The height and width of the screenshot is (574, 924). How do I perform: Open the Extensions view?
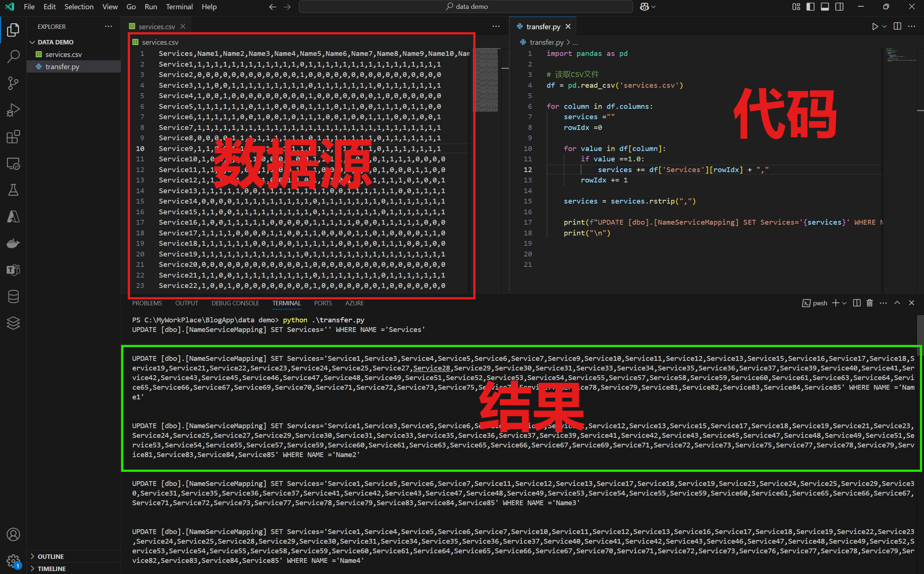(x=13, y=137)
